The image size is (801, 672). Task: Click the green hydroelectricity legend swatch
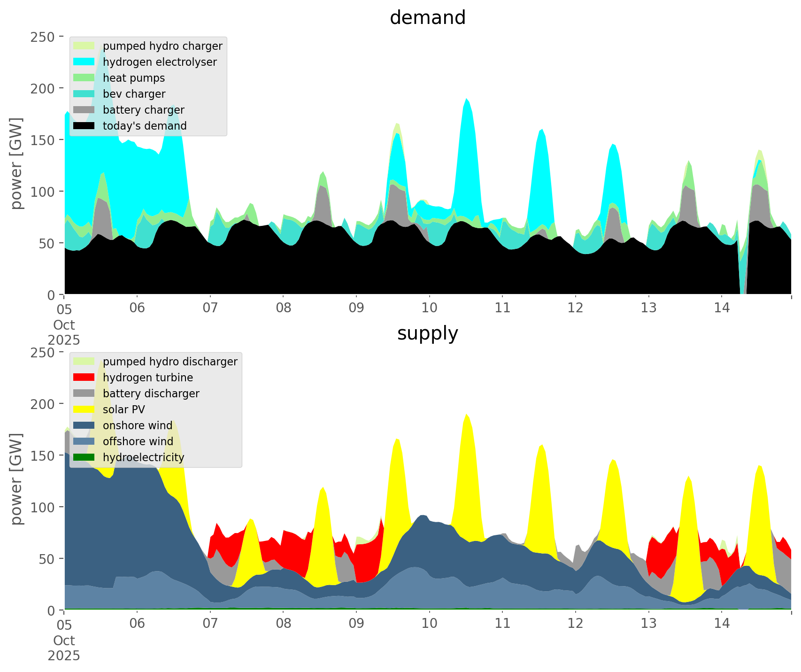tap(85, 457)
